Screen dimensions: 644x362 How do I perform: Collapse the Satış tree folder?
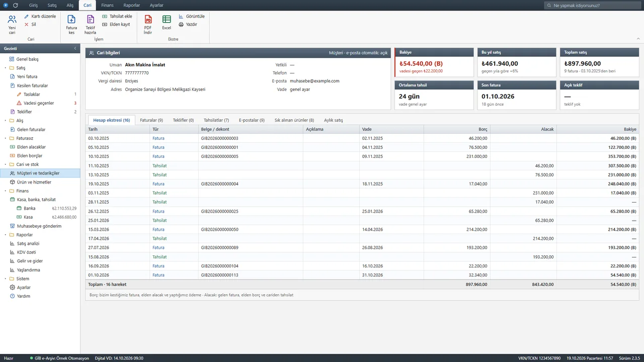(5, 68)
